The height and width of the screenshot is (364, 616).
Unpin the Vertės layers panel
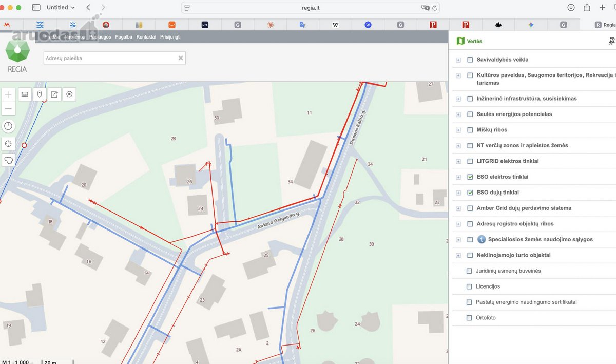coord(611,41)
